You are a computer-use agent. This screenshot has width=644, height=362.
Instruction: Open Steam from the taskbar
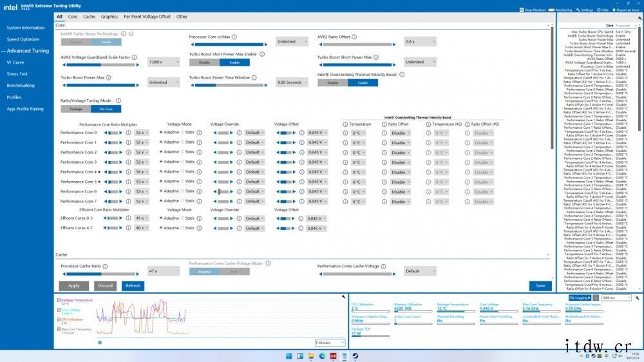click(x=355, y=356)
